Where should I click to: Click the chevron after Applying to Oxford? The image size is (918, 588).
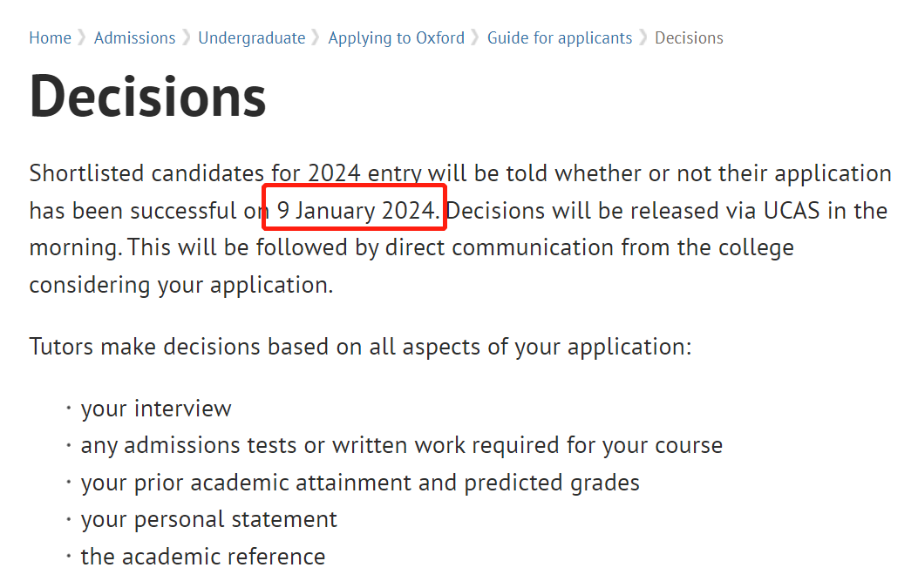tap(475, 38)
